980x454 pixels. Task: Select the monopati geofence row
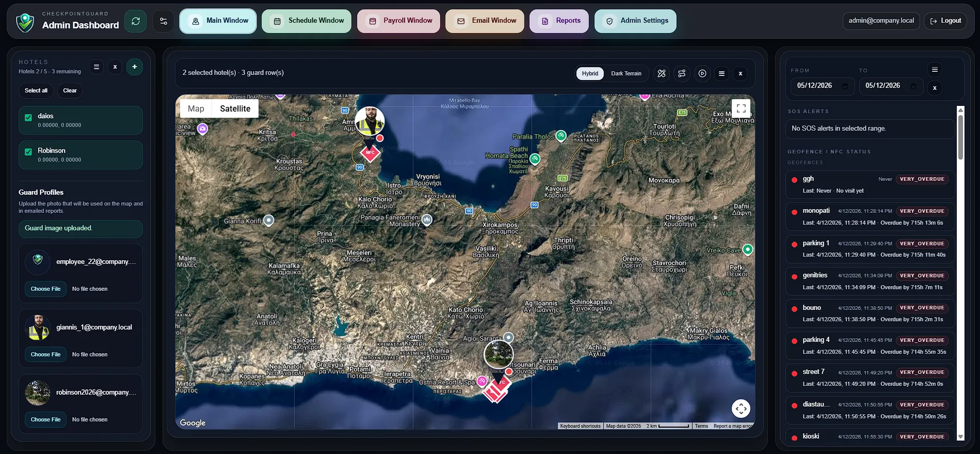coord(870,217)
